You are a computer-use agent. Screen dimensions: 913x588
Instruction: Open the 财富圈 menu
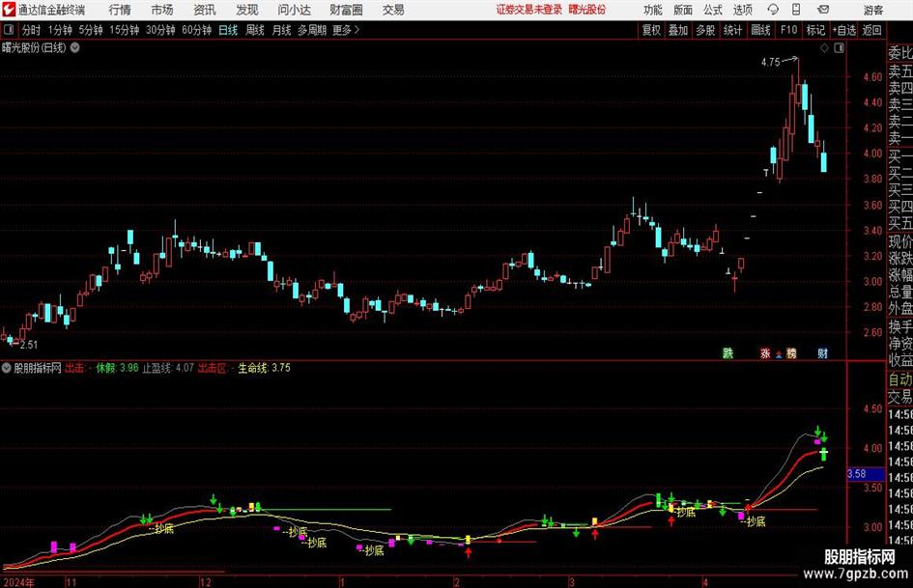point(346,10)
